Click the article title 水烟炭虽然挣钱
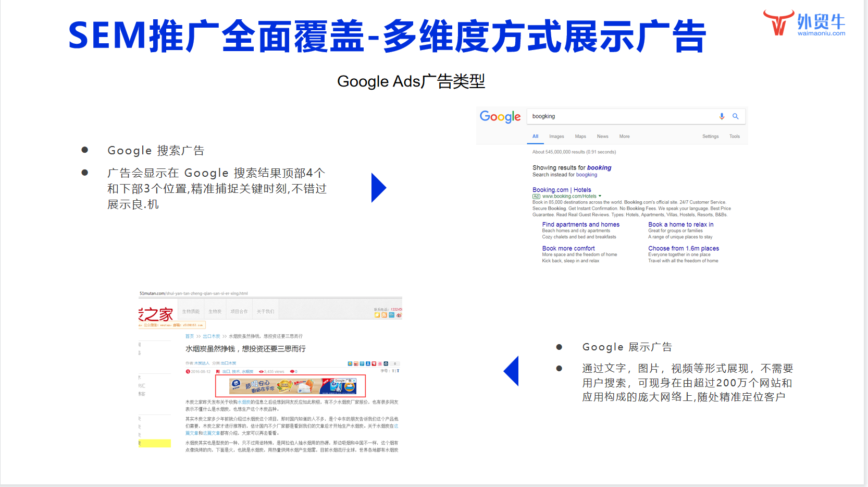 coord(245,349)
